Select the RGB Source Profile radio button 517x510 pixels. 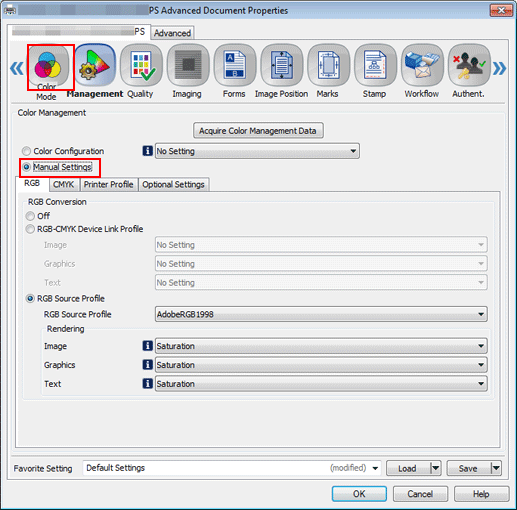tap(30, 298)
